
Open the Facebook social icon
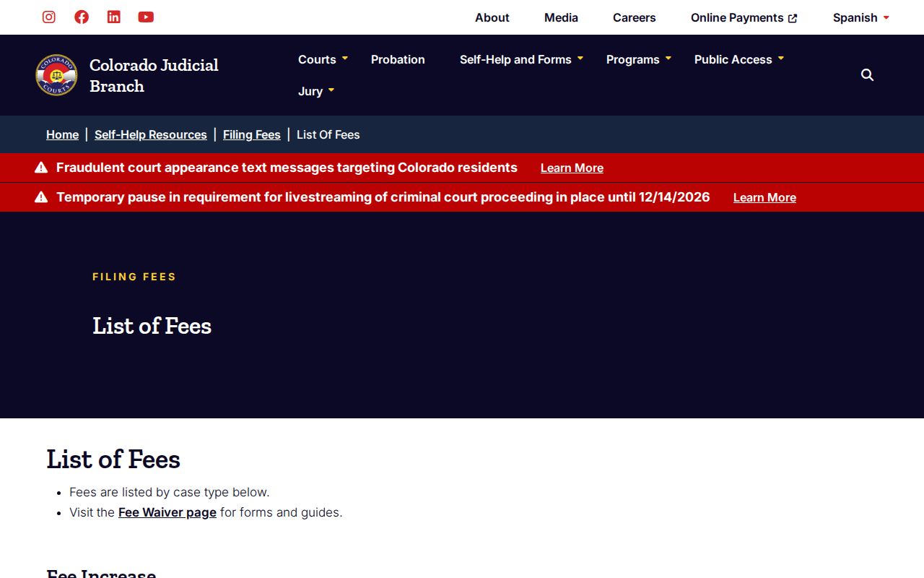(x=82, y=17)
